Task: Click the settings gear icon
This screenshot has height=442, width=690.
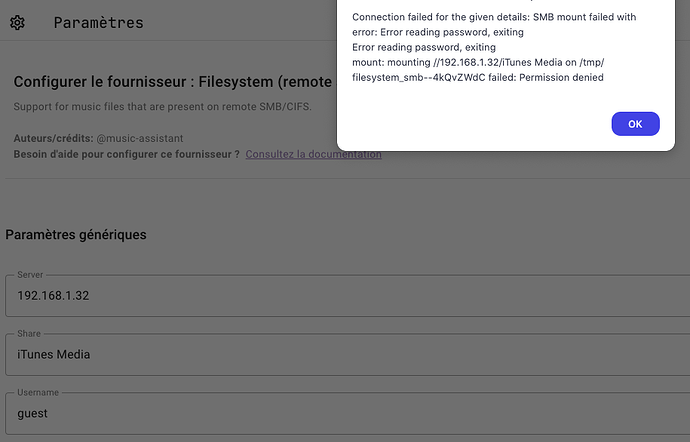Action: coord(18,22)
